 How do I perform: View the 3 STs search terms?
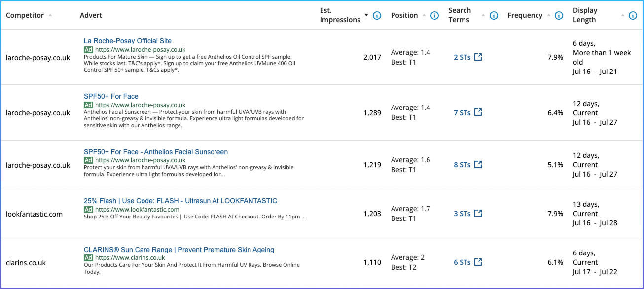[462, 214]
